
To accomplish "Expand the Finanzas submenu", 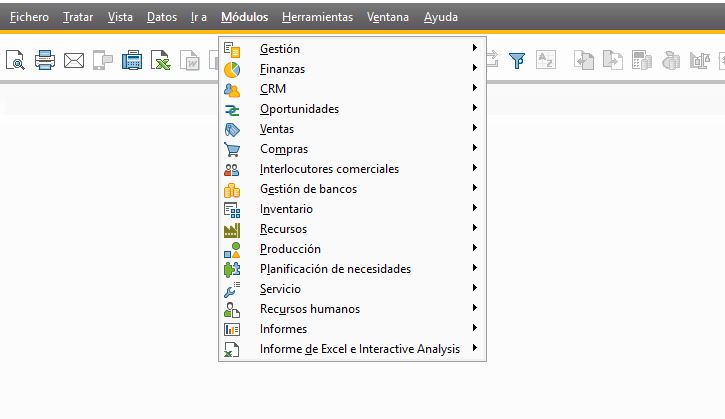I will (x=282, y=69).
